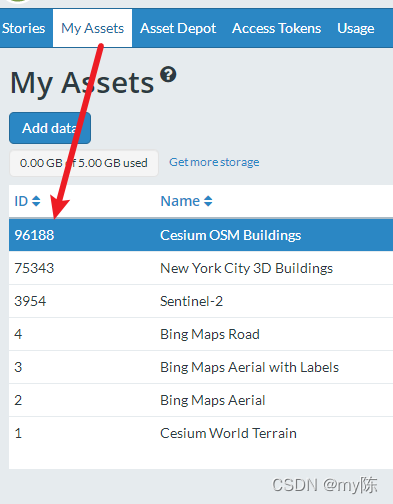Choose the Cesium World Terrain row
The height and width of the screenshot is (504, 393).
tap(201, 433)
